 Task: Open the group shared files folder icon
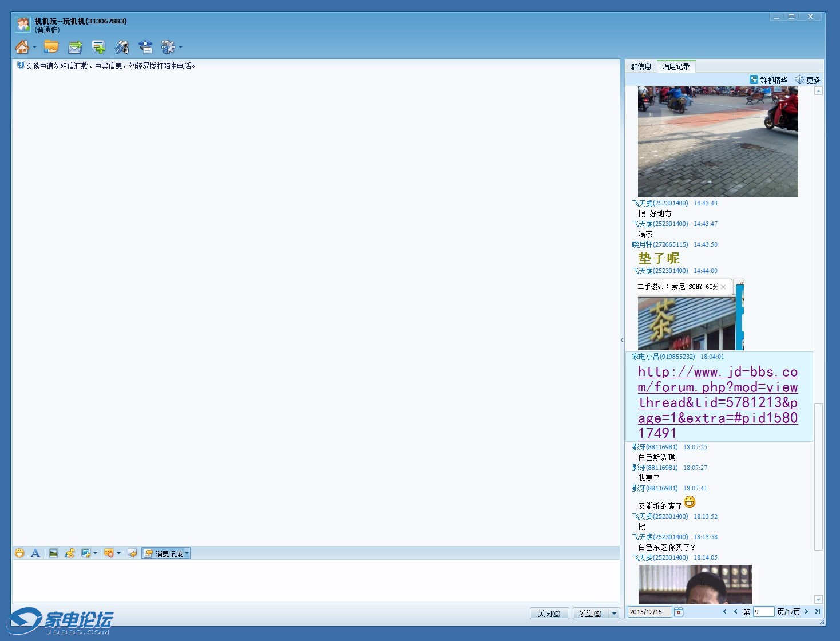point(51,47)
